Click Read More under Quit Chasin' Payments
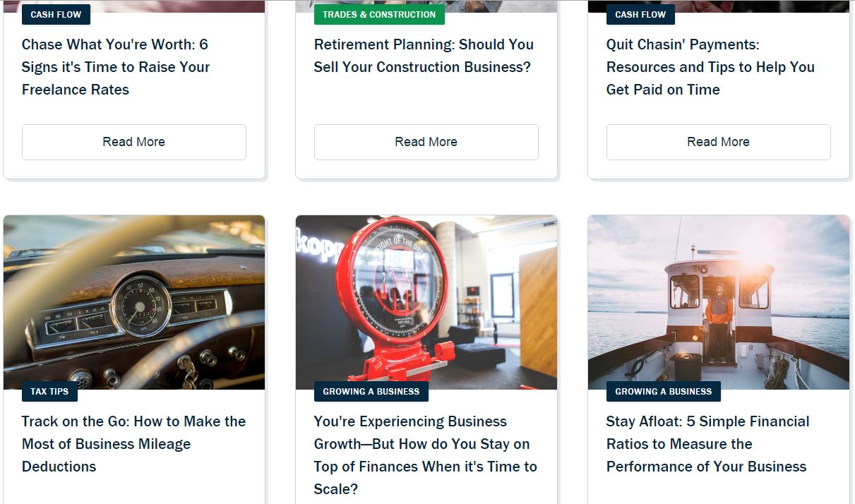The width and height of the screenshot is (855, 504). click(719, 142)
